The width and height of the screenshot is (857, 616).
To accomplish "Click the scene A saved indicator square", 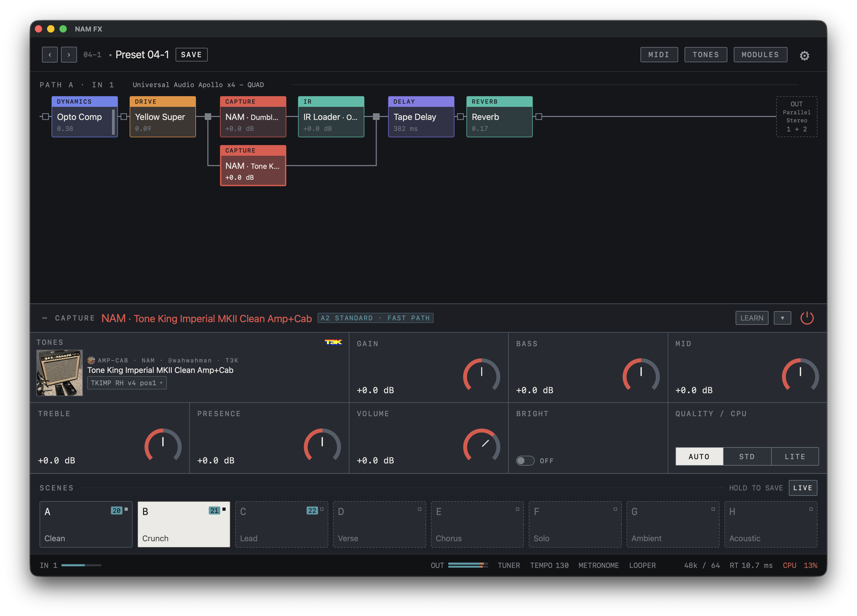I will [126, 509].
